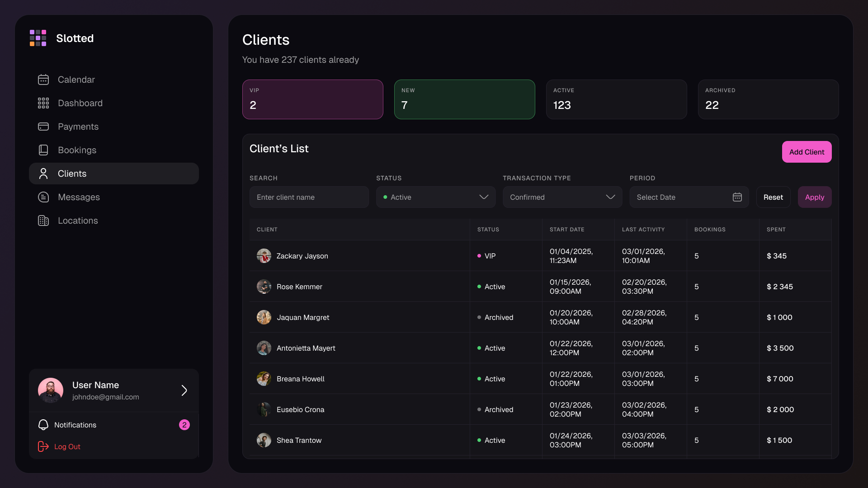Viewport: 868px width, 488px height.
Task: Click Jaquan Margret's avatar
Action: coord(264,317)
